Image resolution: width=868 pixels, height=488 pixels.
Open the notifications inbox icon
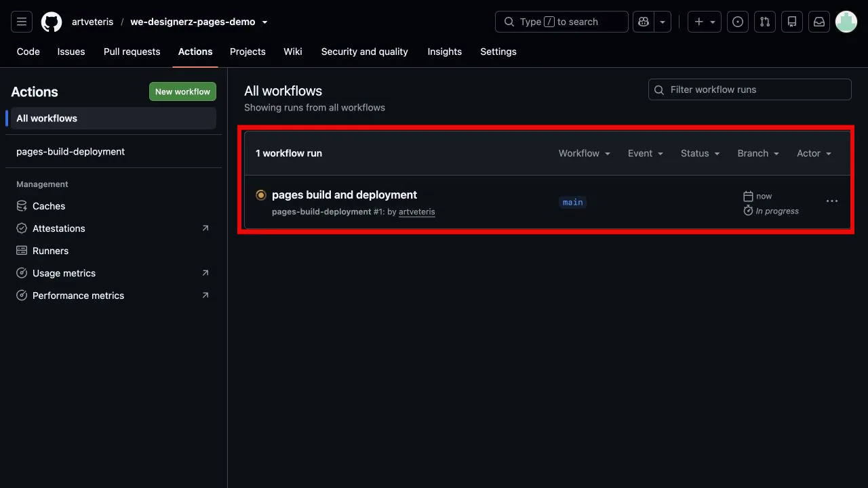point(819,22)
